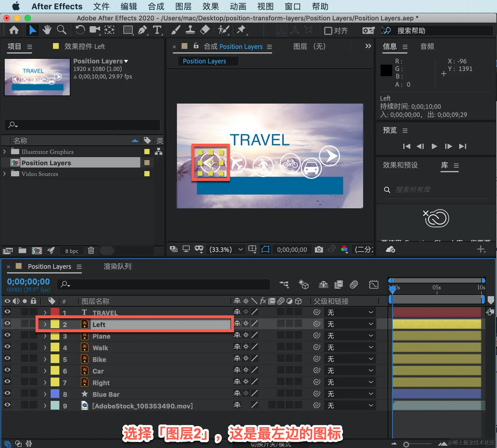Open the Position Layers composition dropdown arrow
Viewport: 497px width, 448px height.
(126, 61)
